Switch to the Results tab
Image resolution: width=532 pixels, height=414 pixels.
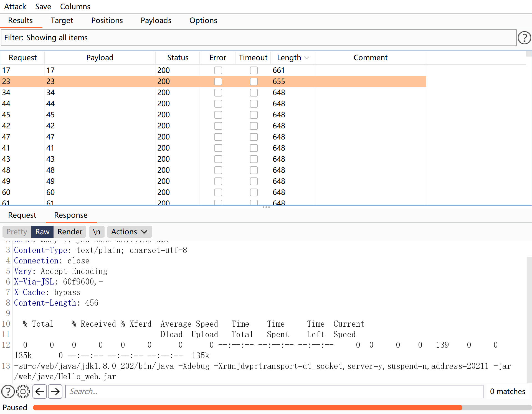tap(21, 21)
